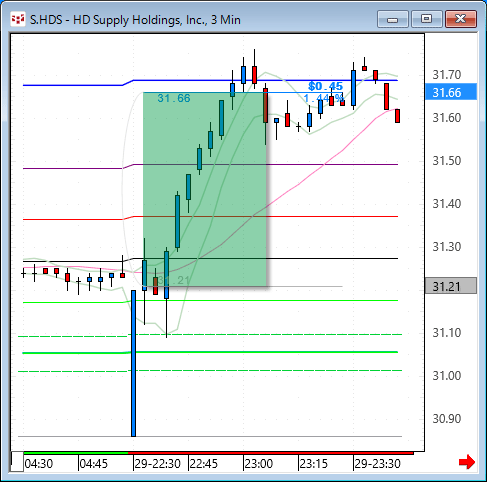Click the chart application icon in title bar
The image size is (487, 482).
pos(18,20)
